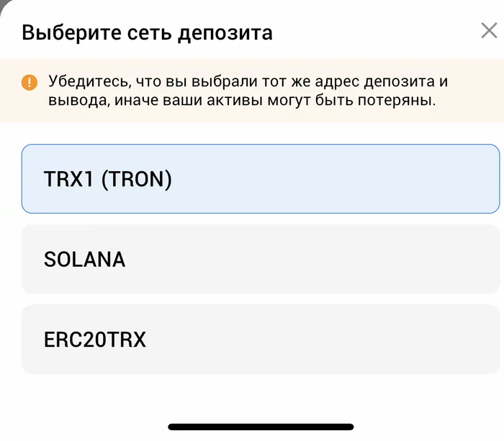504x441 pixels.
Task: Tap the second warning line "вывода, иначе ваши активы"
Action: point(242,100)
